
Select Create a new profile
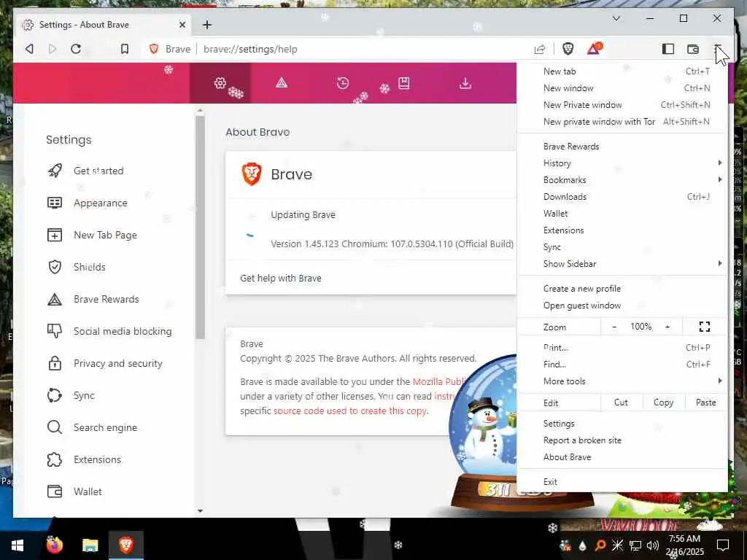click(622, 289)
